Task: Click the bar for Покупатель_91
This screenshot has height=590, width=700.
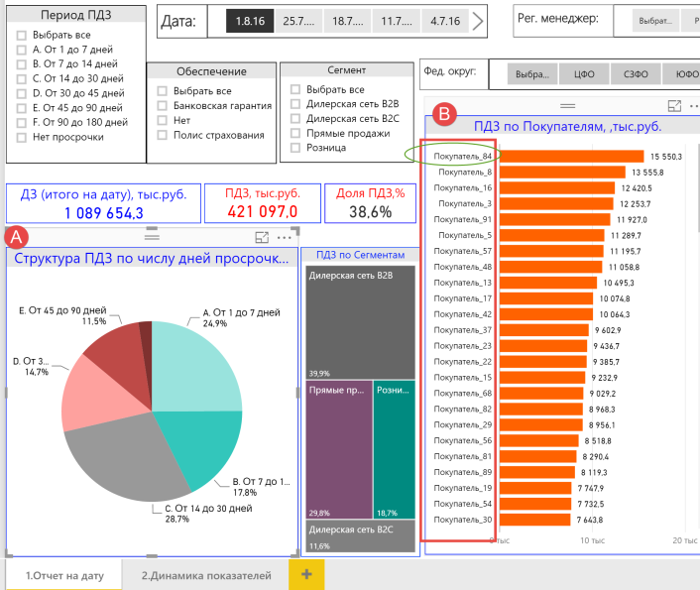Action: coord(554,220)
